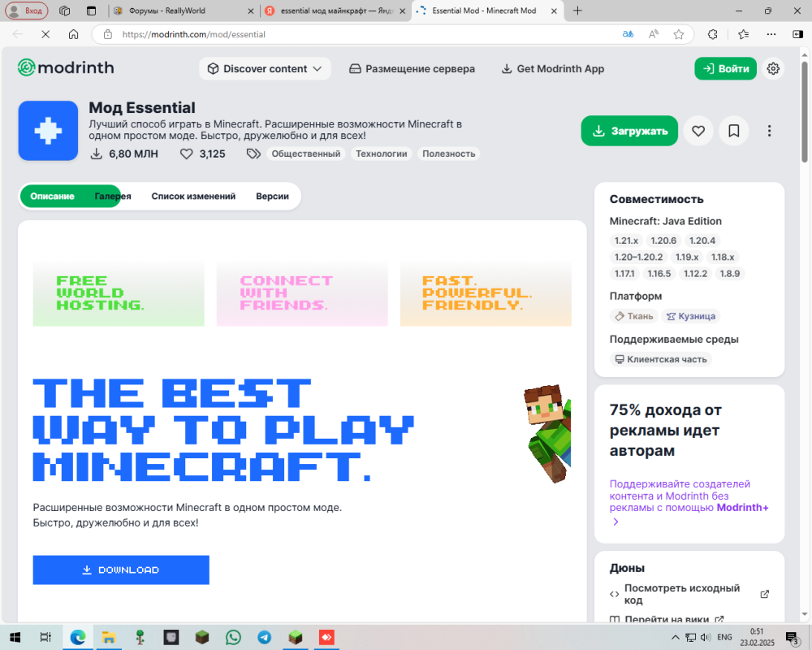Open Посмотреть исходный код link
This screenshot has height=650, width=812.
click(689, 594)
